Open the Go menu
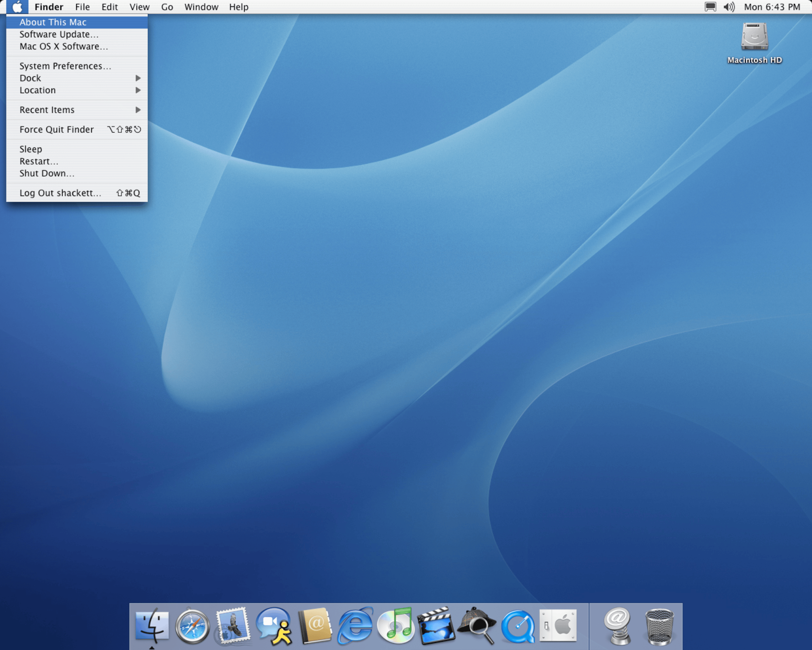The image size is (812, 650). (x=167, y=7)
